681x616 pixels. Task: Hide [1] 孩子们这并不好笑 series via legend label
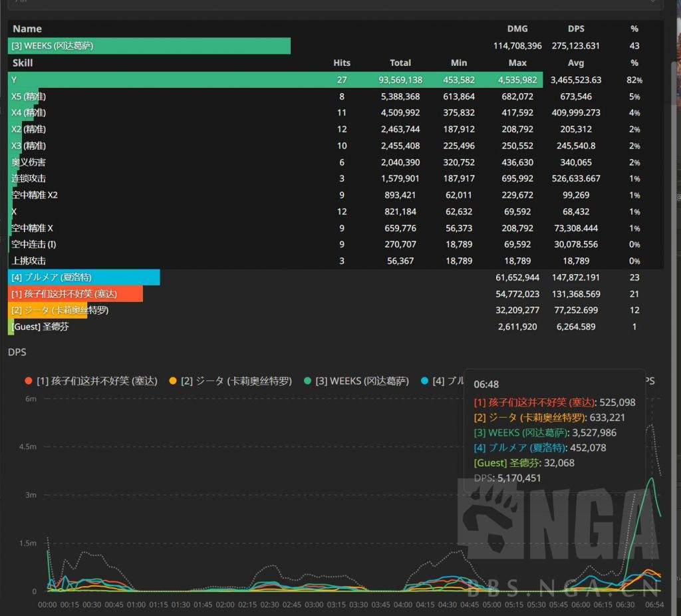97,381
